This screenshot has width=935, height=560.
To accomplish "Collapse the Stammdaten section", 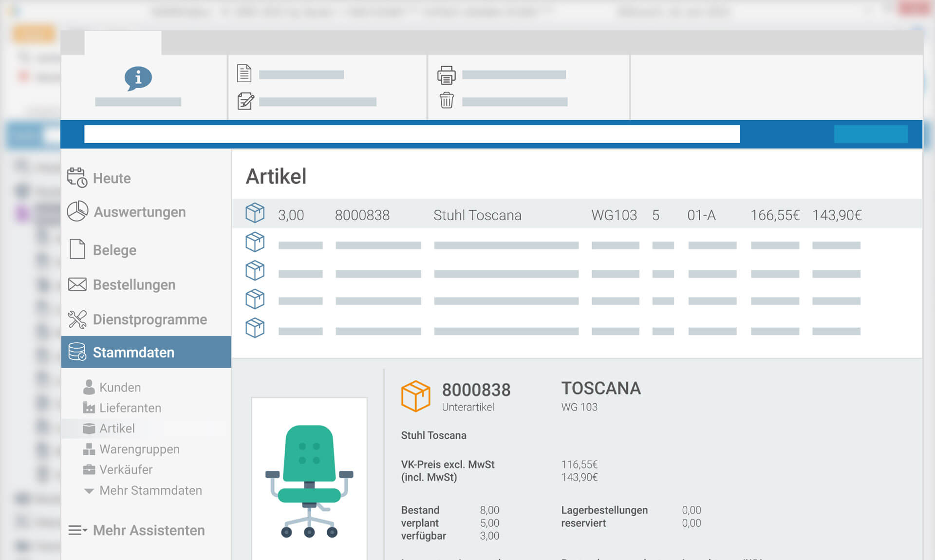I will [133, 352].
